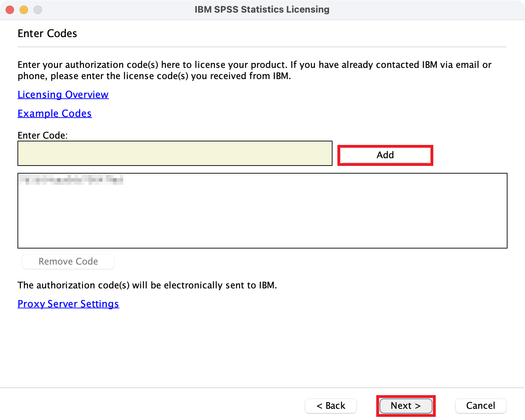Select the blurred code in the list

click(71, 180)
